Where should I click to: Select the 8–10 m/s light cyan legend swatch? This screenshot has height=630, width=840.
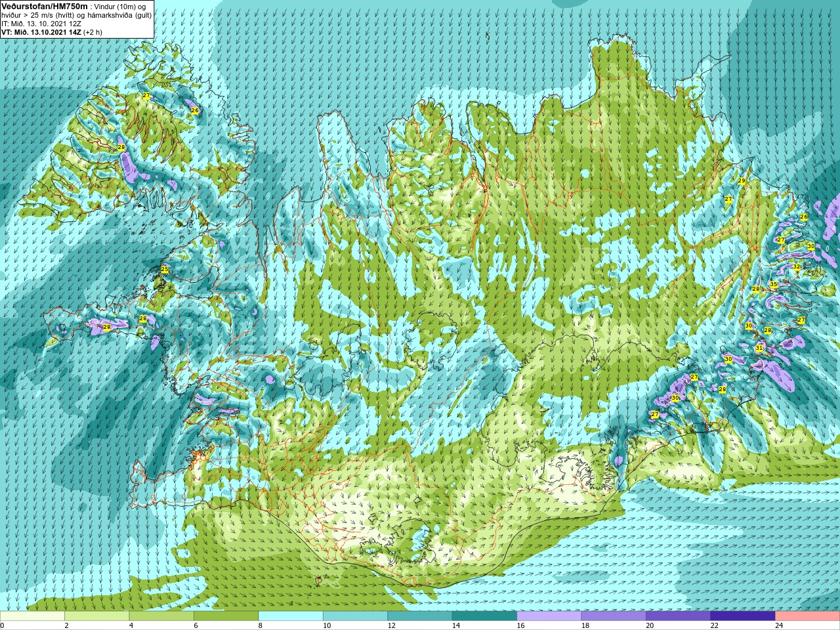pos(291,616)
